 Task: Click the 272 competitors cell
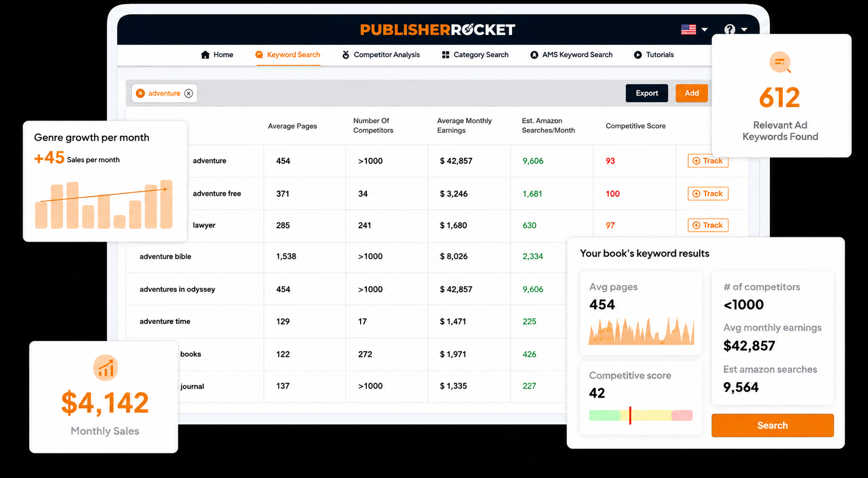(x=365, y=355)
